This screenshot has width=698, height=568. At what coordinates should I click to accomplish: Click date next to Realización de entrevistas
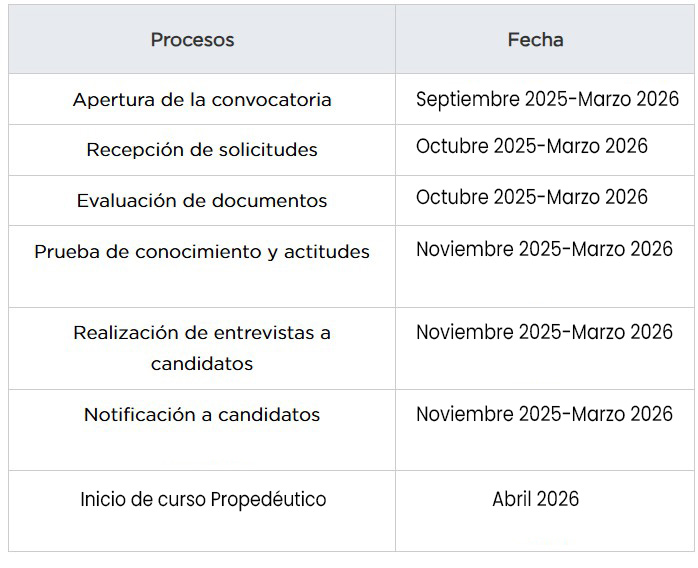point(544,348)
